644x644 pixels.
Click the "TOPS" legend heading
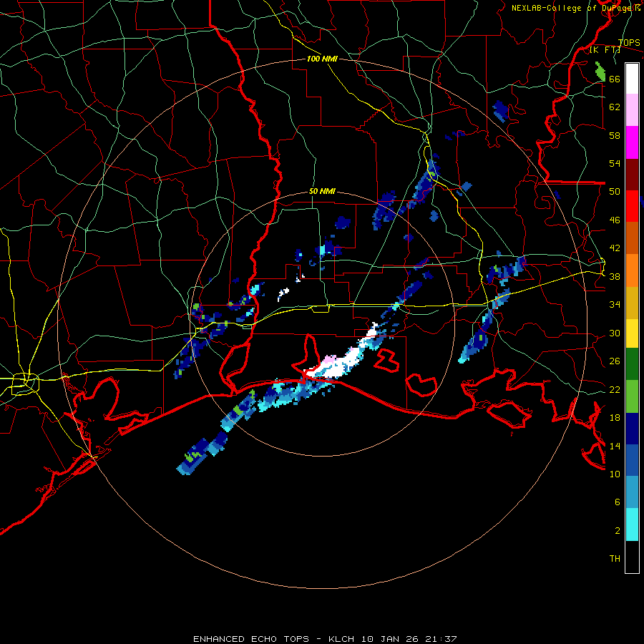pos(629,43)
